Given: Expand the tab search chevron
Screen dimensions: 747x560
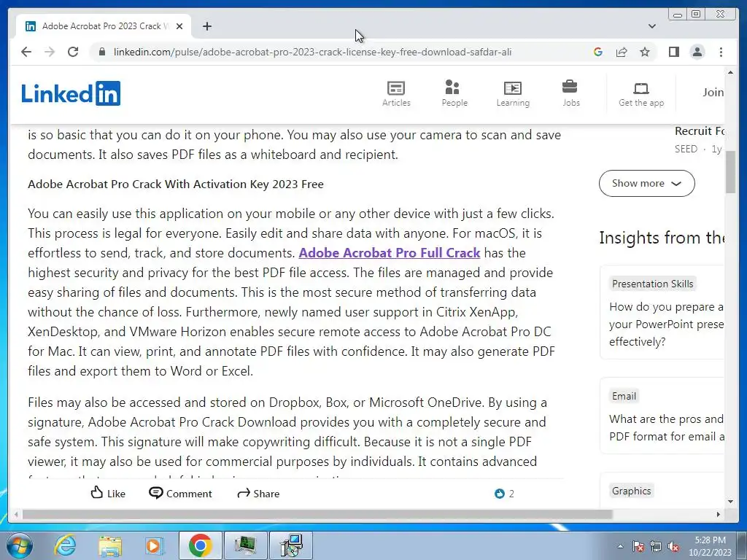Looking at the screenshot, I should point(652,26).
